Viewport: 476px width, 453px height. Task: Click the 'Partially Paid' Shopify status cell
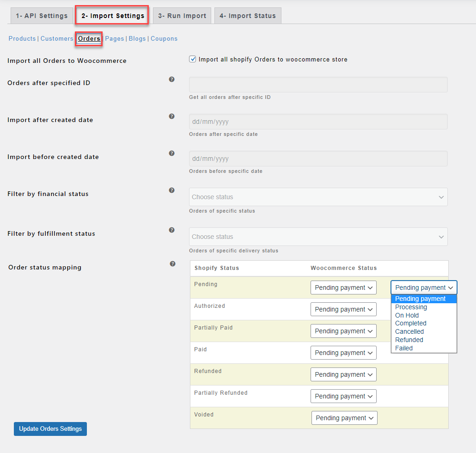click(213, 328)
